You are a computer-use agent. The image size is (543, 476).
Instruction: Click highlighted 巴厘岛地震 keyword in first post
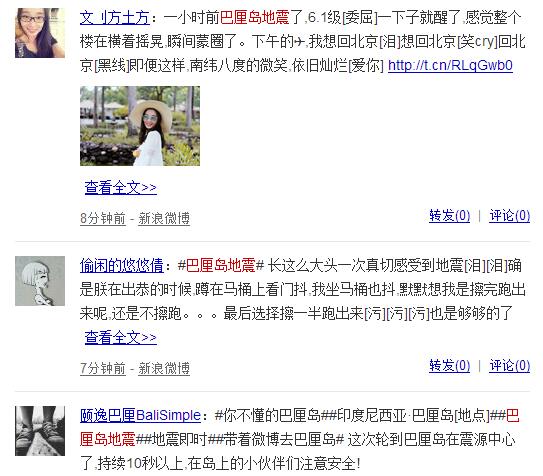click(x=255, y=18)
